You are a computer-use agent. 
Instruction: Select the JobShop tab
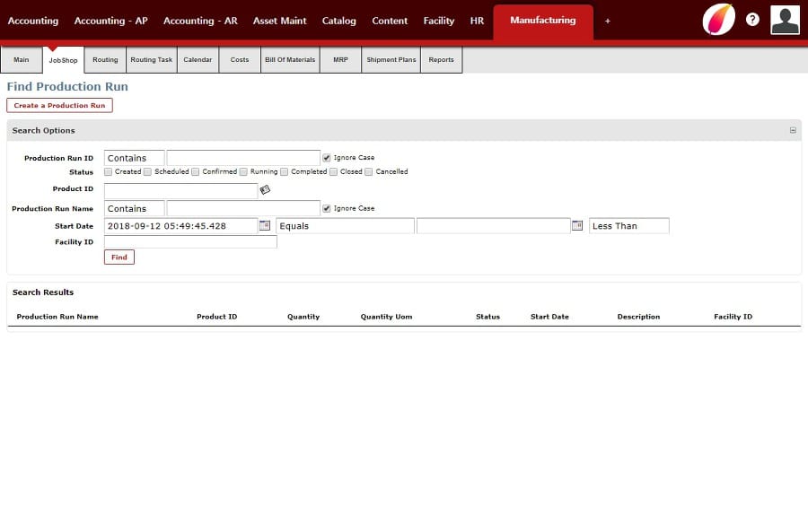(x=64, y=60)
